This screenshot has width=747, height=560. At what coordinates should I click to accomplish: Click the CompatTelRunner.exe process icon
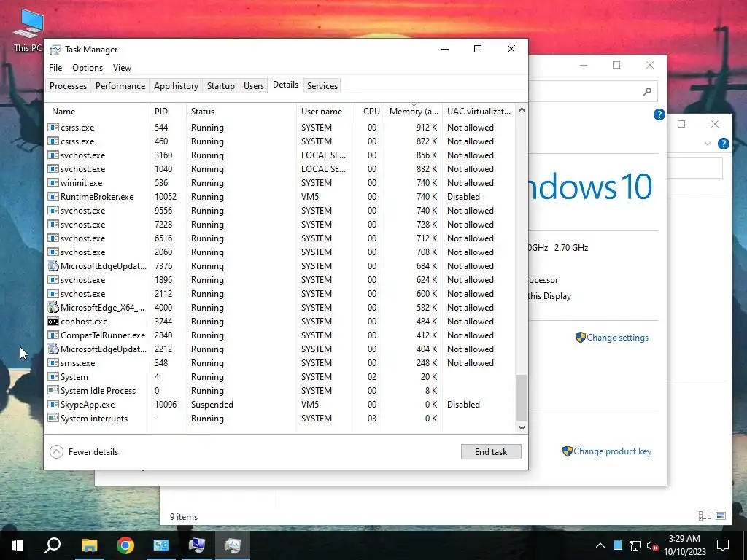pyautogui.click(x=53, y=335)
